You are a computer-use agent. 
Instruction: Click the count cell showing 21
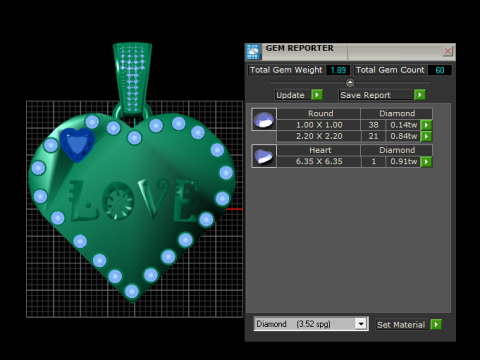coord(373,136)
